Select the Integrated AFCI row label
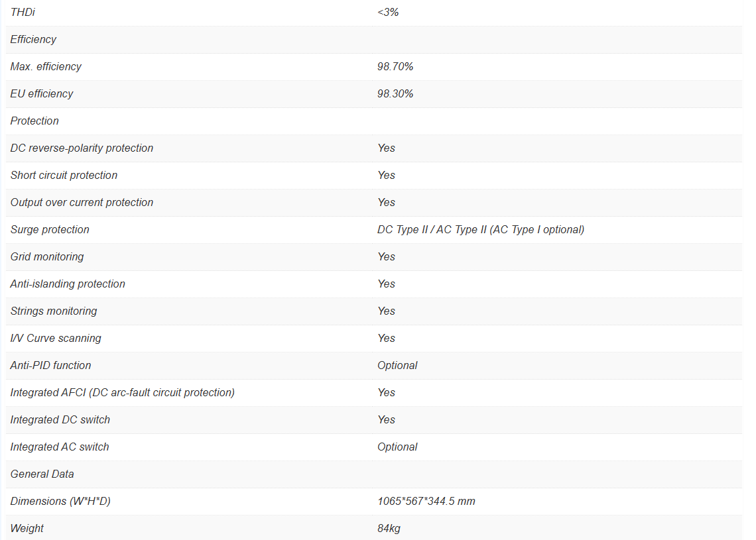The image size is (756, 540). 123,392
